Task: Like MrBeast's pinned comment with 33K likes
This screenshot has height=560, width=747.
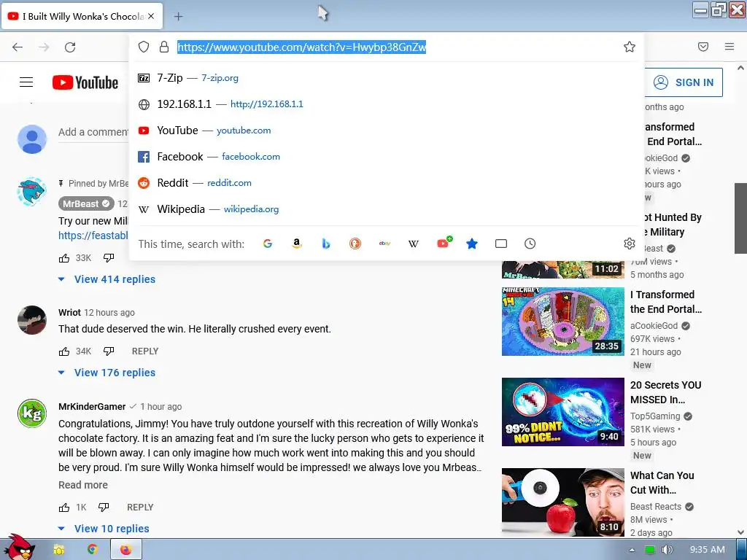Action: click(x=64, y=258)
